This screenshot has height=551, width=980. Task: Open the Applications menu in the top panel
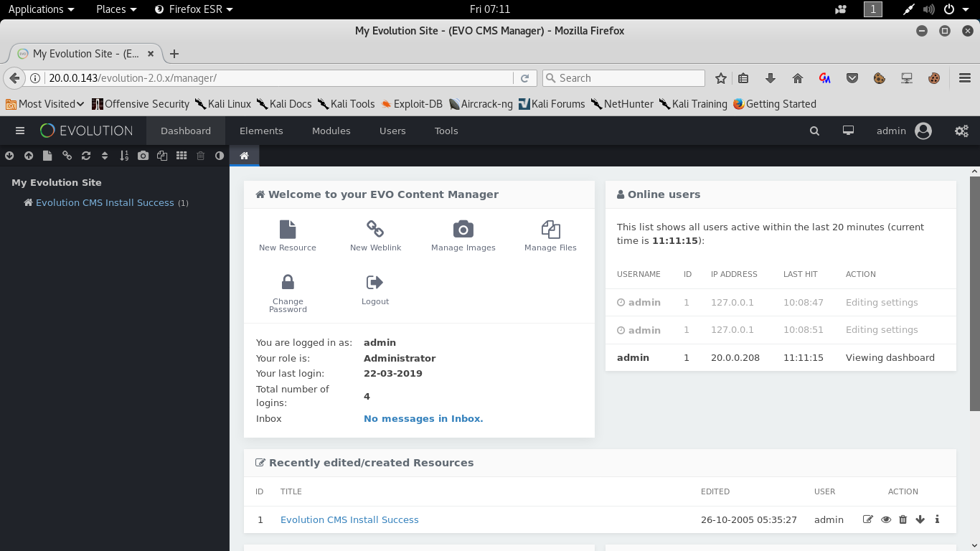[41, 9]
